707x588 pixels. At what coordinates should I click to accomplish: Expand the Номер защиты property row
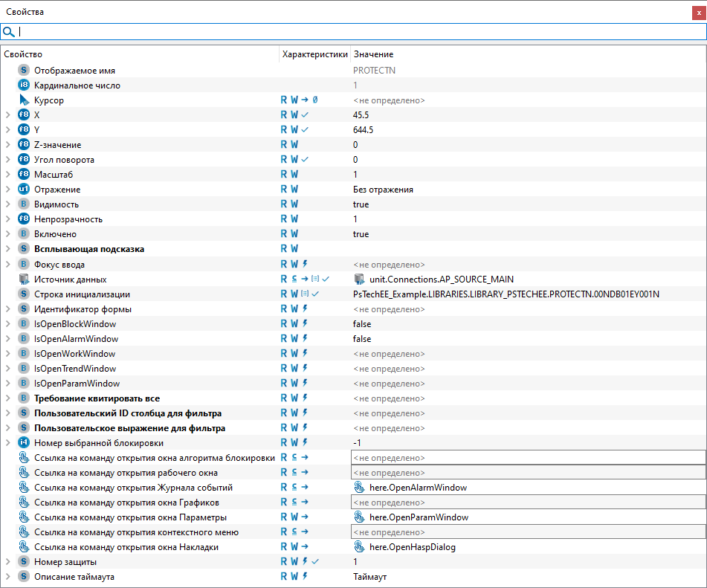tap(7, 562)
